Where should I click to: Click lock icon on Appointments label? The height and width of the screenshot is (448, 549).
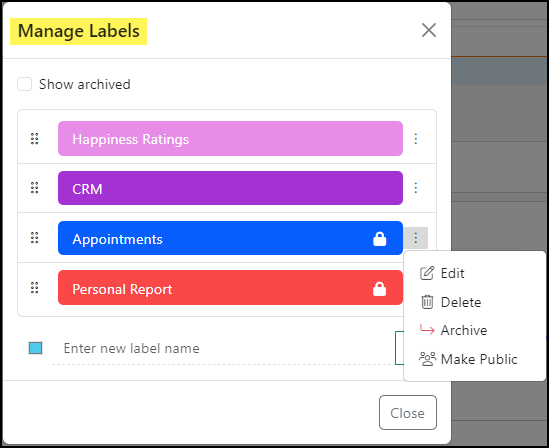pos(380,239)
